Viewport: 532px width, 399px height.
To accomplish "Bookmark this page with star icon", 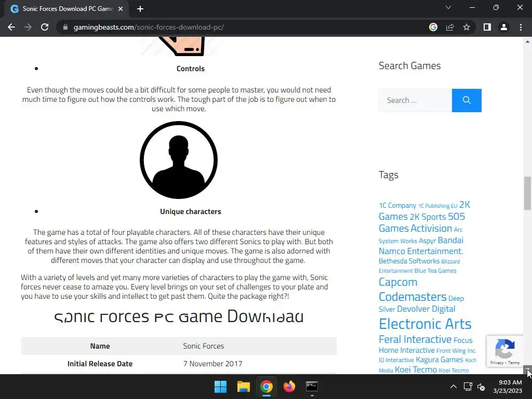I will click(467, 27).
